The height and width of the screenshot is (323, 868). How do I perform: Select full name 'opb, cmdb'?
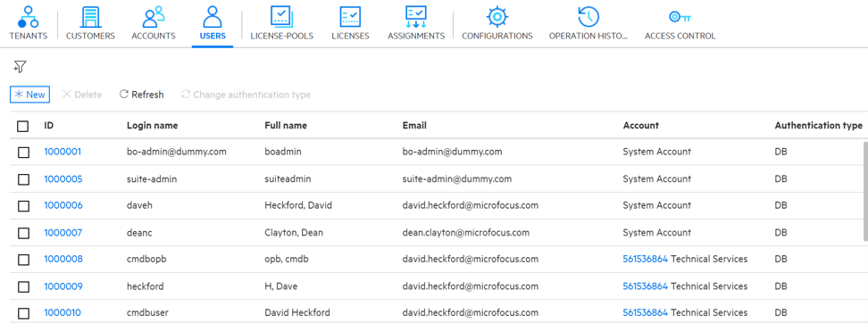click(286, 259)
